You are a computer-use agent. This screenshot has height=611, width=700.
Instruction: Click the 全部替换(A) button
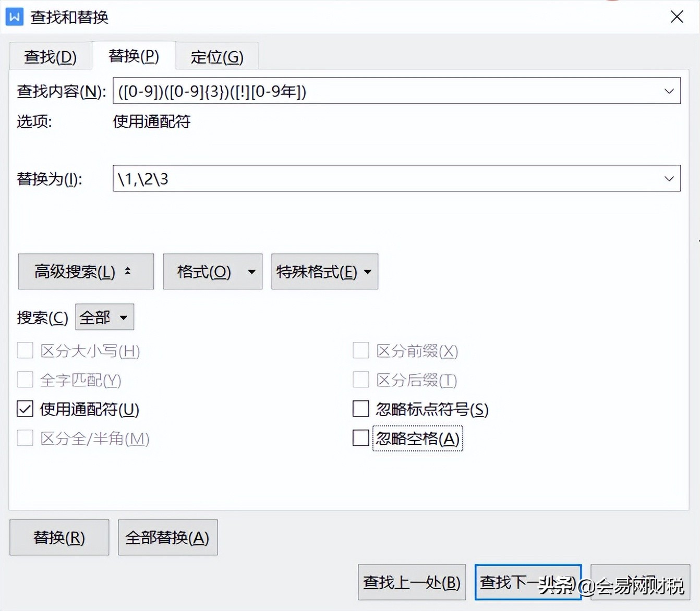[168, 537]
